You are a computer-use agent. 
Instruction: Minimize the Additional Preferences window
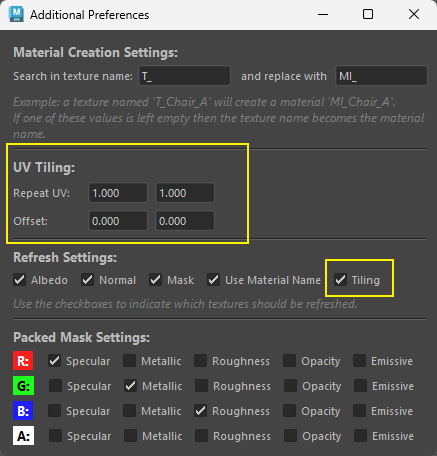coord(323,14)
